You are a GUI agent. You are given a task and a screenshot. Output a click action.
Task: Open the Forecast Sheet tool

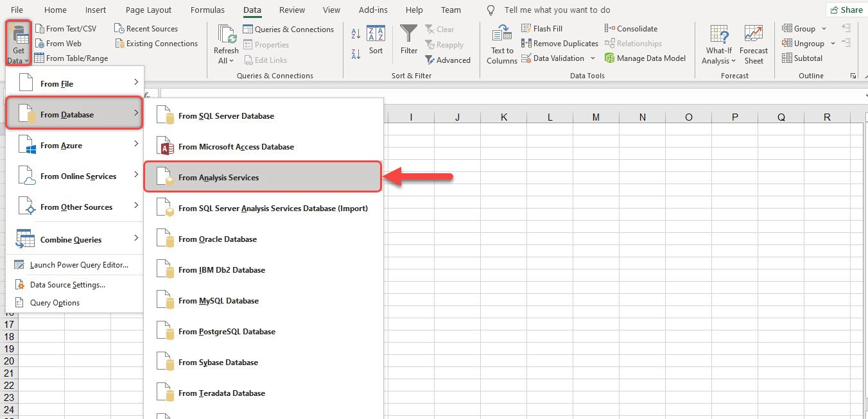[753, 43]
